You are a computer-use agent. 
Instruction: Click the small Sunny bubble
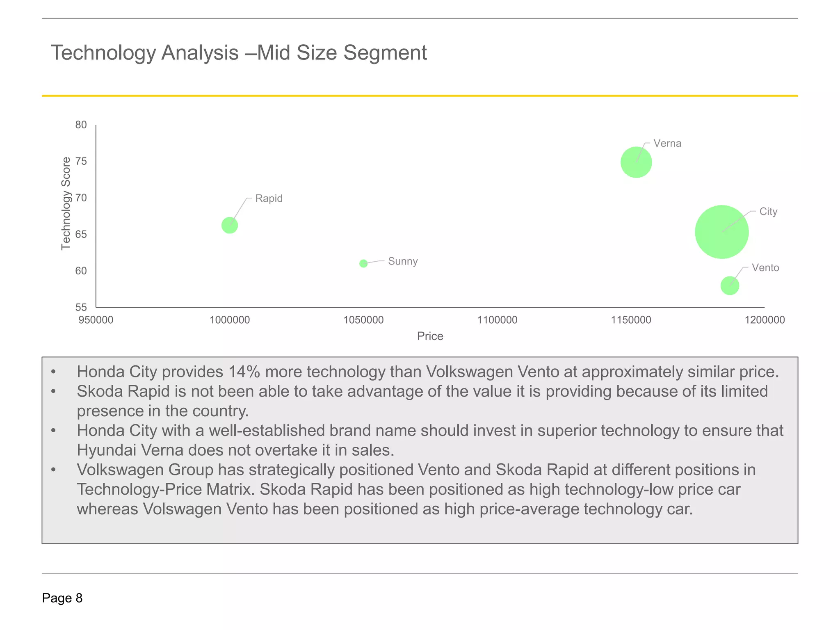(363, 263)
